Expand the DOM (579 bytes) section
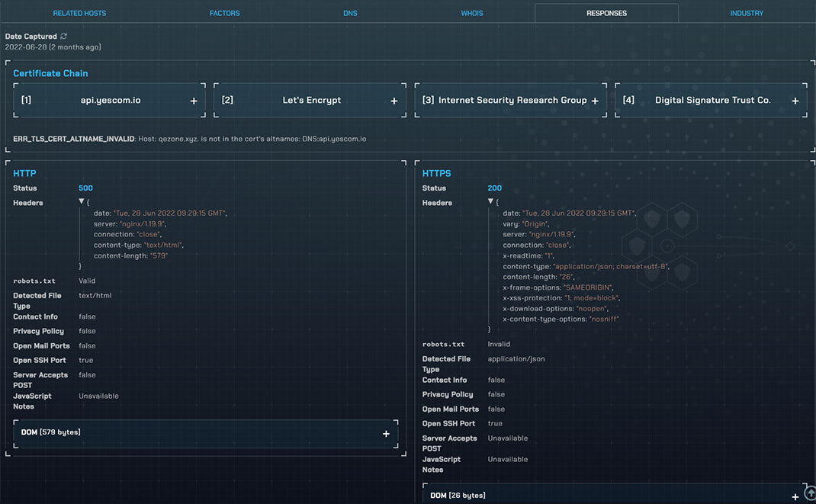Image resolution: width=816 pixels, height=504 pixels. point(386,433)
